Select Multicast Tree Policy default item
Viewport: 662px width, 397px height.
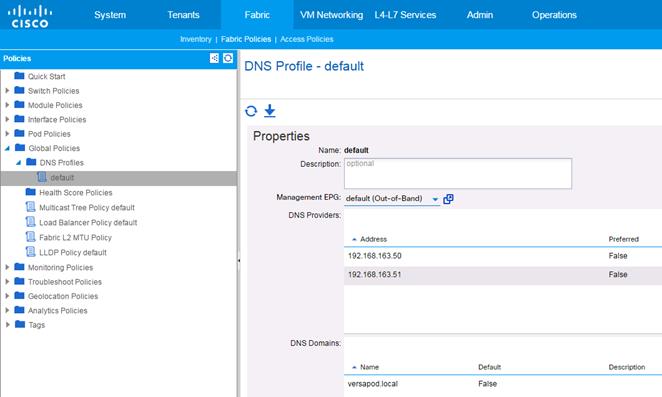click(87, 208)
